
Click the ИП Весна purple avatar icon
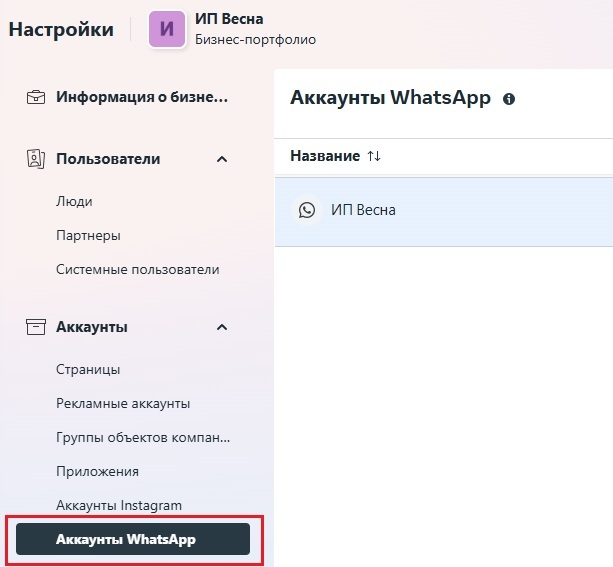167,29
